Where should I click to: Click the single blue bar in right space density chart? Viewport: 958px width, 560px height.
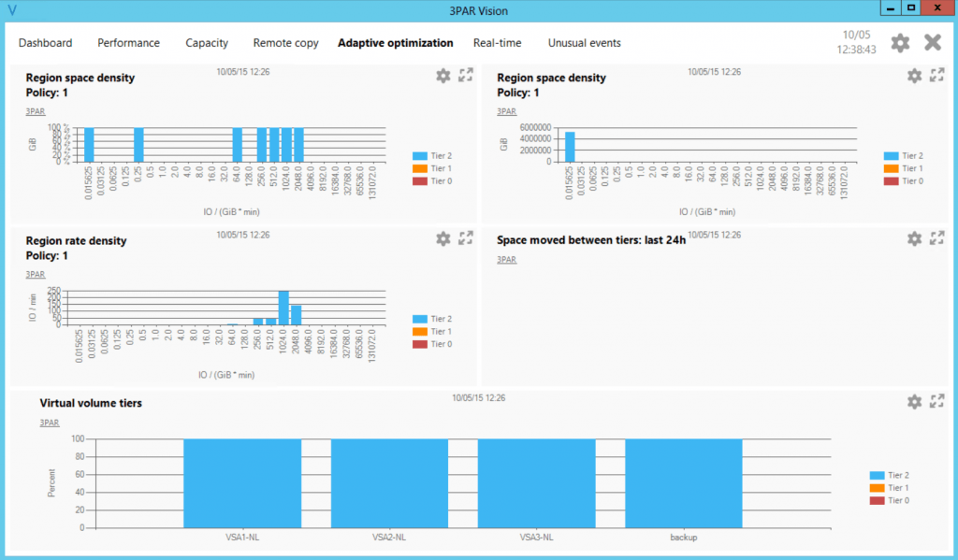point(570,147)
